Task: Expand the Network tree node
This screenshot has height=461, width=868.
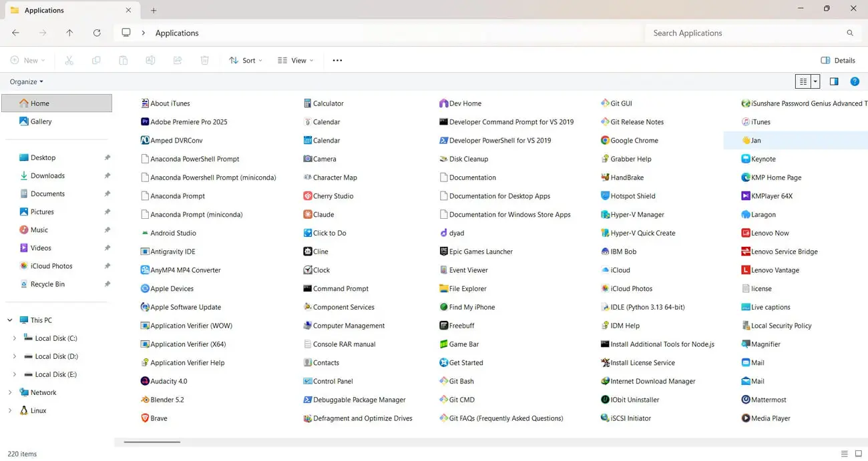Action: [10, 393]
